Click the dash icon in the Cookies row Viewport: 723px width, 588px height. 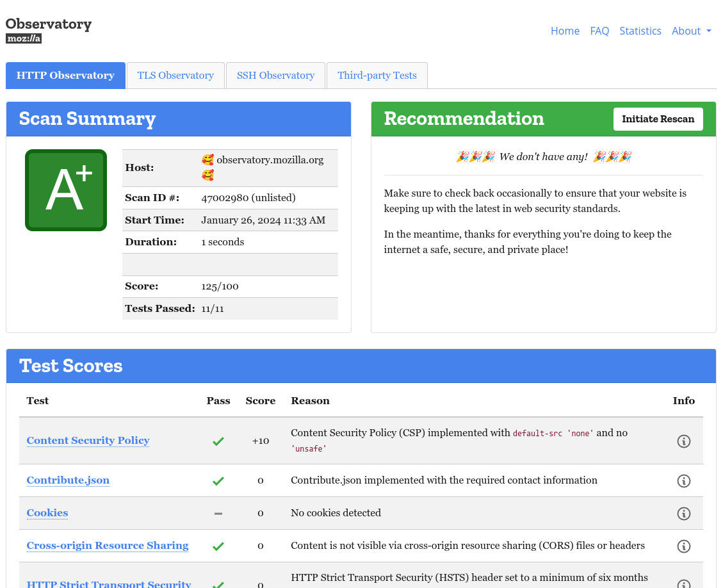click(218, 513)
